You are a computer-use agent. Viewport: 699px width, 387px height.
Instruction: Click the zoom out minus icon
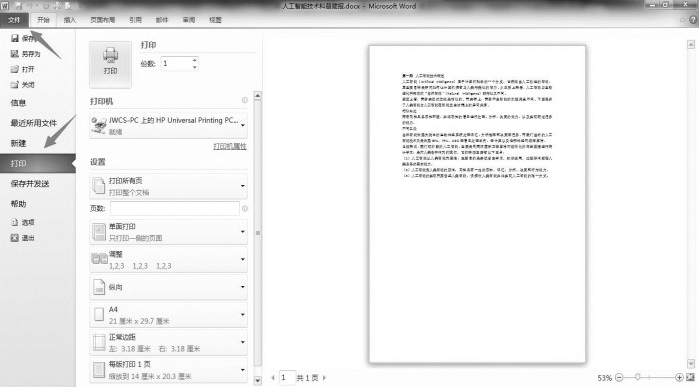pos(619,378)
